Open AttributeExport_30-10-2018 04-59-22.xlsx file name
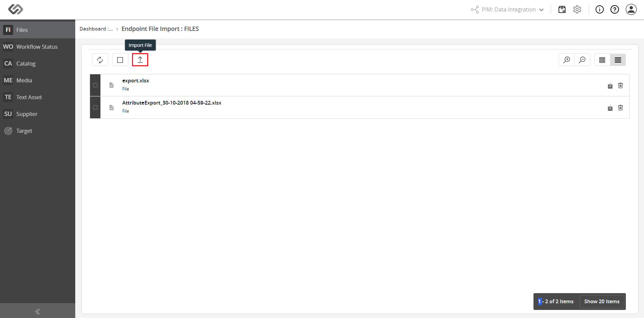The width and height of the screenshot is (644, 318). click(172, 103)
